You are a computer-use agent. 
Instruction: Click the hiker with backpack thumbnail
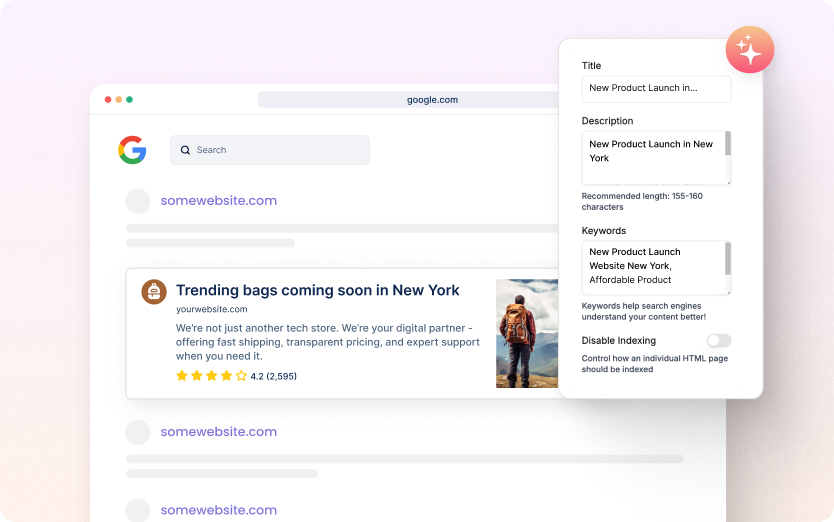pos(527,333)
